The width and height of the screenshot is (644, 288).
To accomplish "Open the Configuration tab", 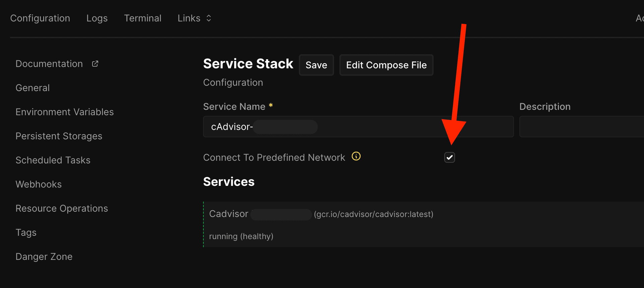I will [x=40, y=18].
